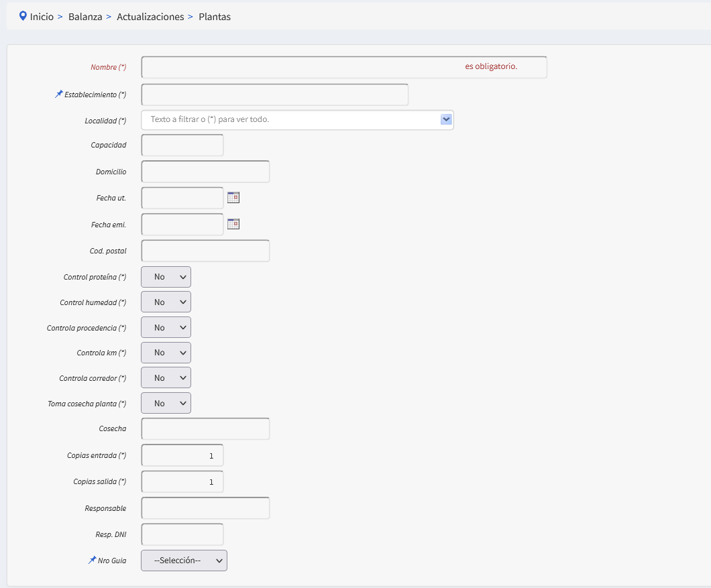This screenshot has height=588, width=711.
Task: Open the Toma cosecha planta dropdown
Action: tap(166, 404)
